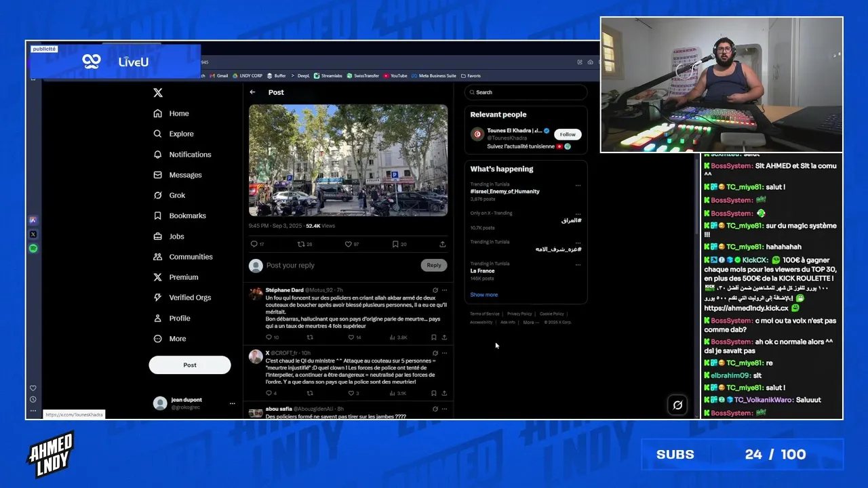Open trend #Israel_Enemy_of_Humanity
This screenshot has height=488, width=868.
coord(505,191)
